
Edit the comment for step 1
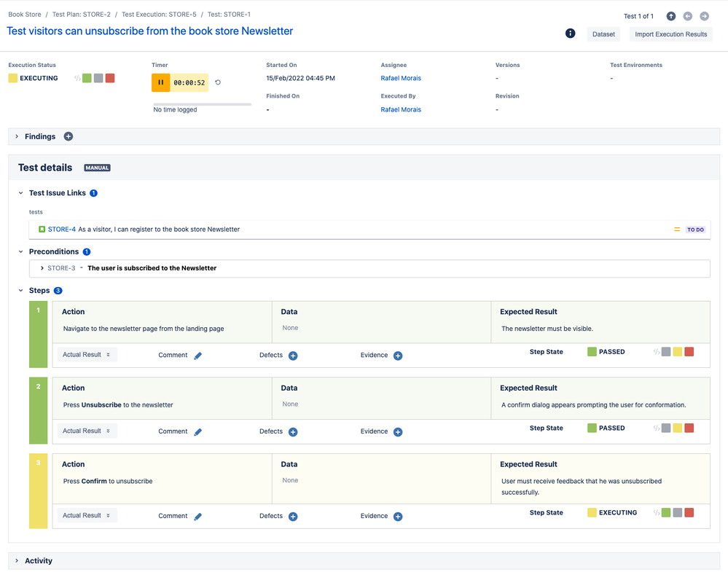pyautogui.click(x=197, y=356)
